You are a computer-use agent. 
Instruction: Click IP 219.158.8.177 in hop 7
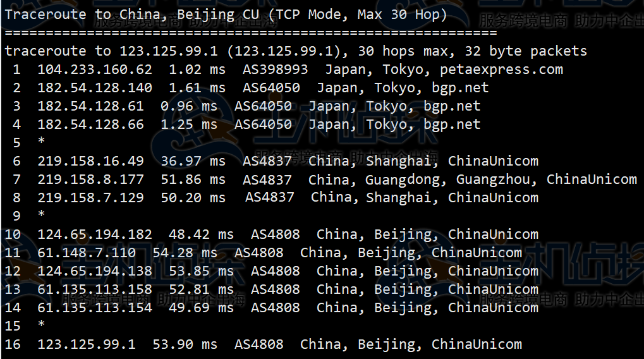point(91,179)
